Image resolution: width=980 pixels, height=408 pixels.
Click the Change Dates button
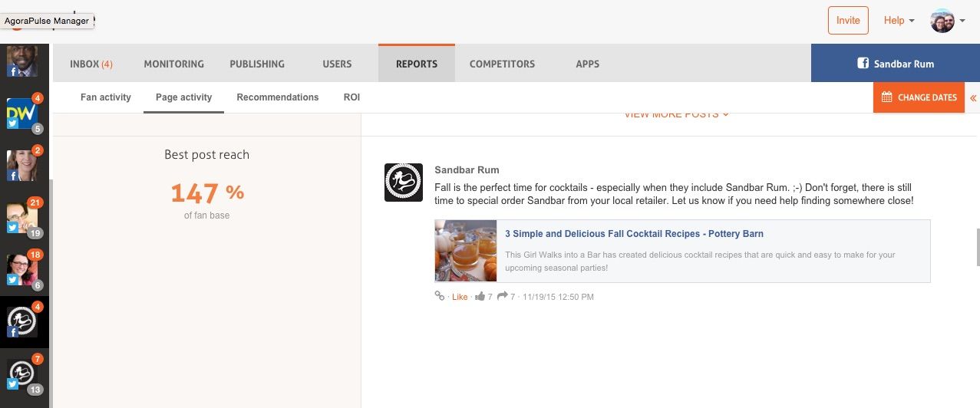pos(919,97)
